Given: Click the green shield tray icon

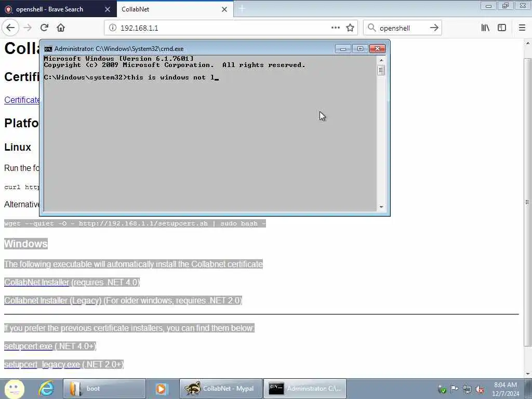Looking at the screenshot, I should (442, 389).
